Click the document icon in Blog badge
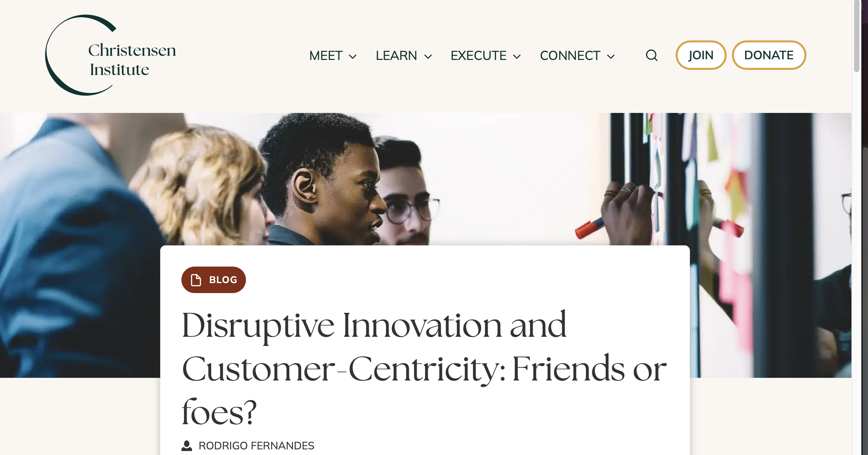Image resolution: width=868 pixels, height=455 pixels. 196,280
